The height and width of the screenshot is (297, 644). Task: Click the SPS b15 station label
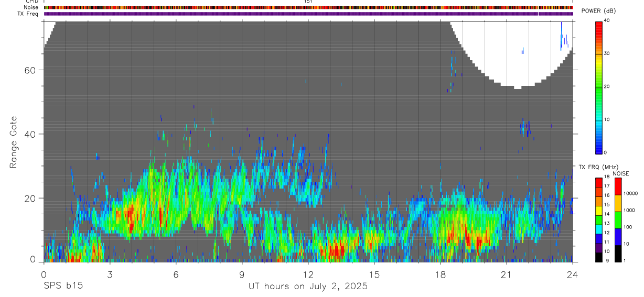pyautogui.click(x=62, y=286)
